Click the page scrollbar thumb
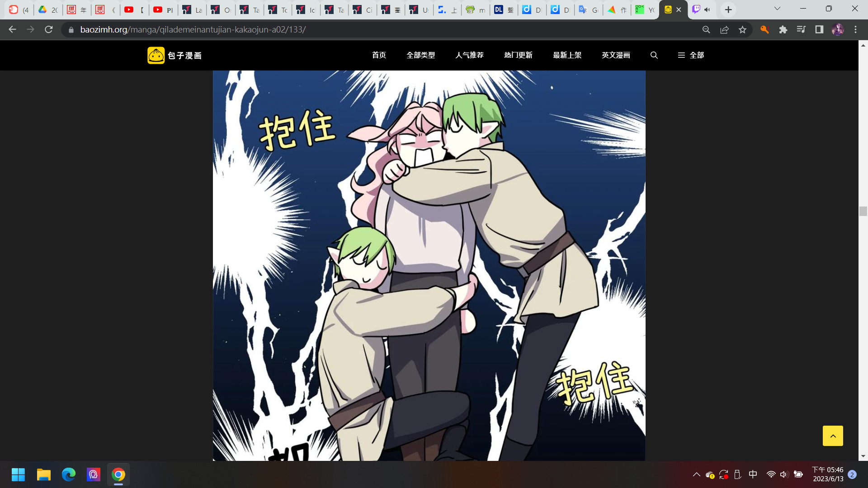This screenshot has height=488, width=868. click(863, 211)
